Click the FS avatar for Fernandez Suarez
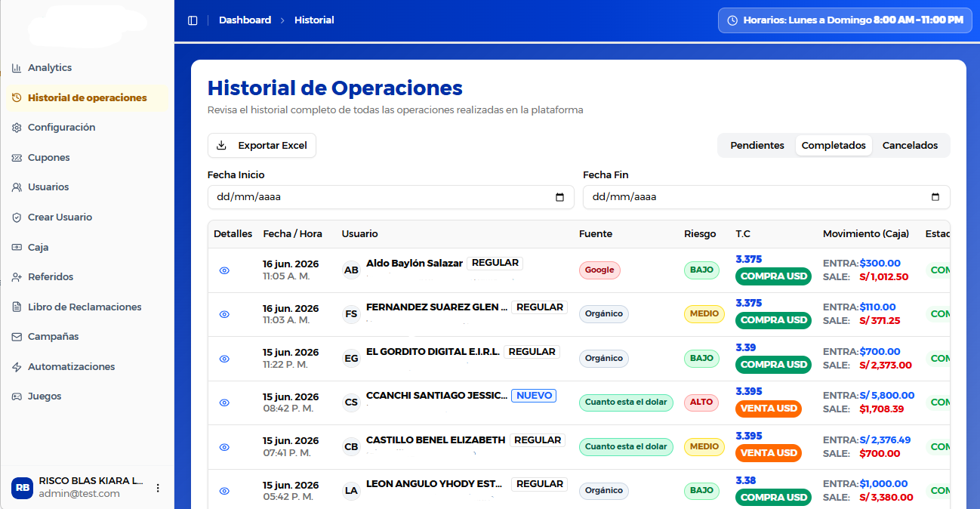The height and width of the screenshot is (509, 980). tap(351, 314)
